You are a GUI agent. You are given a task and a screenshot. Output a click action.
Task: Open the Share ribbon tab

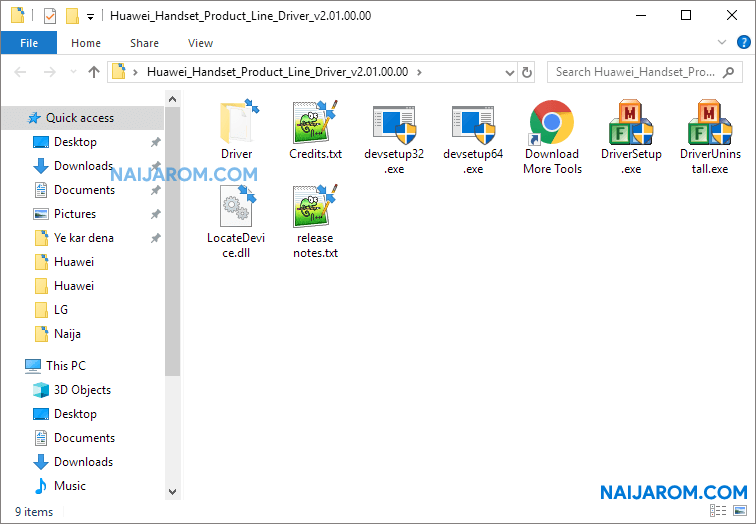pos(144,43)
